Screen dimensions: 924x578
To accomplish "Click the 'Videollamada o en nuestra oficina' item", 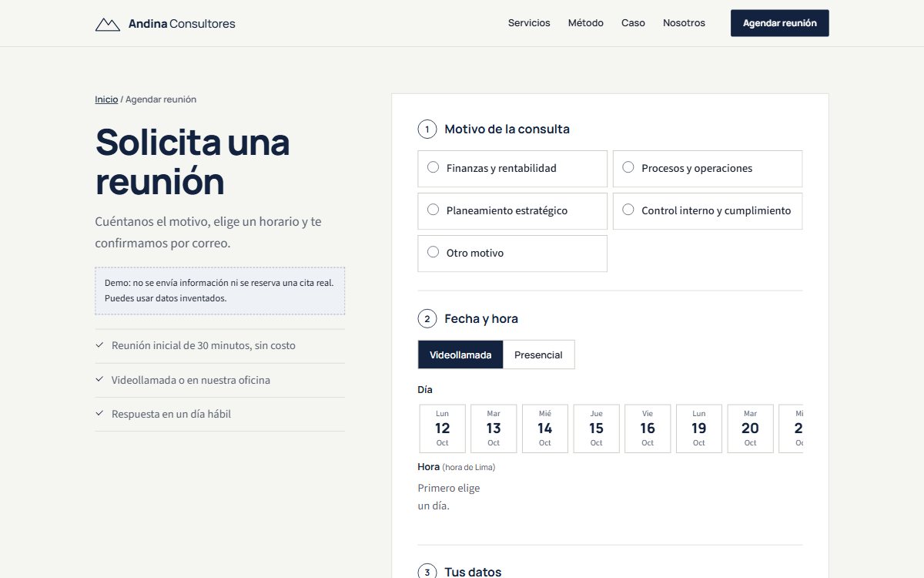I will tap(219, 380).
